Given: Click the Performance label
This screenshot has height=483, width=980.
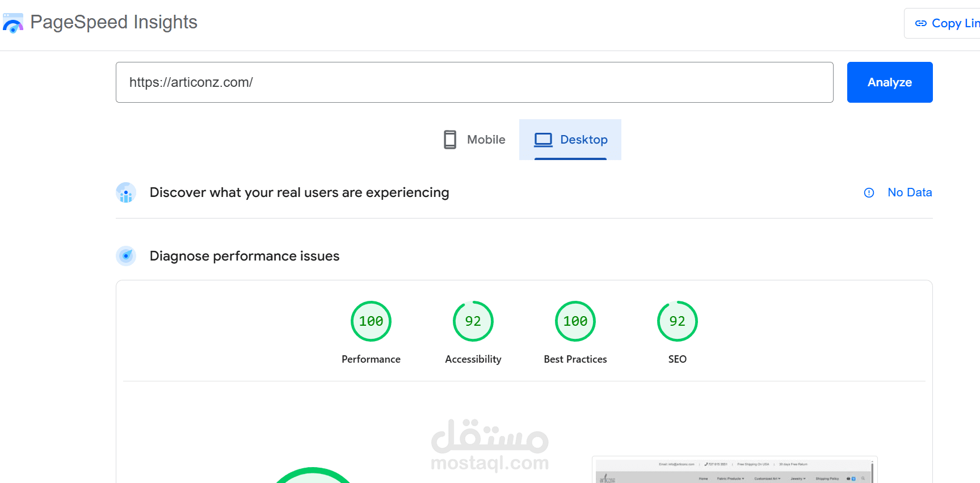Looking at the screenshot, I should pos(371,359).
